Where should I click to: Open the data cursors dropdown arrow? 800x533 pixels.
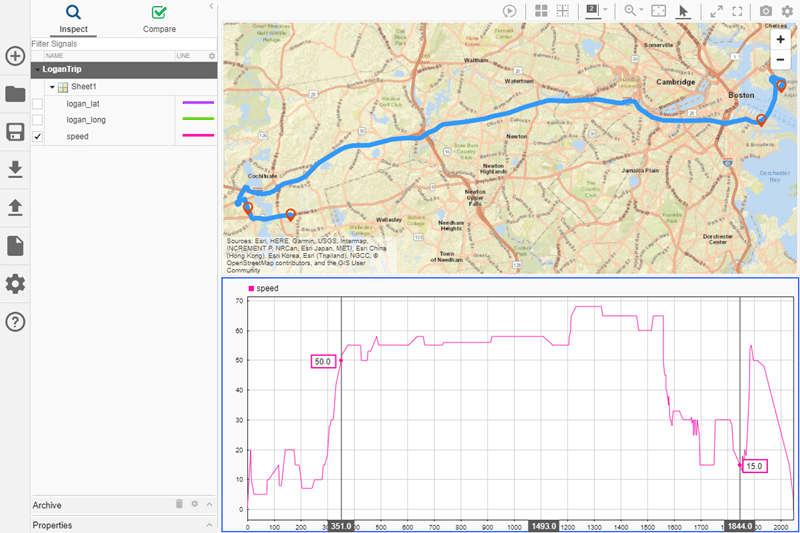tap(606, 10)
